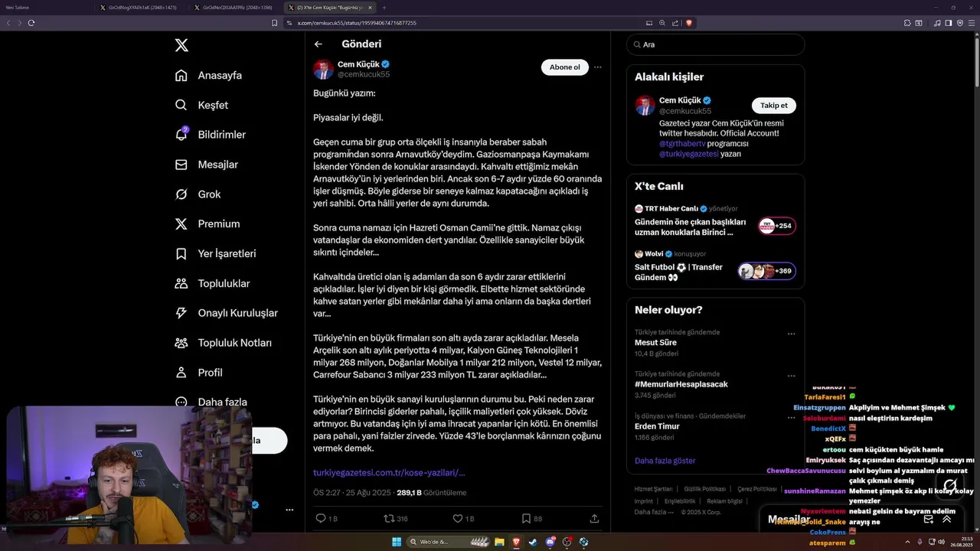The height and width of the screenshot is (551, 980).
Task: Open Daha fazla in the left sidebar
Action: [x=211, y=402]
